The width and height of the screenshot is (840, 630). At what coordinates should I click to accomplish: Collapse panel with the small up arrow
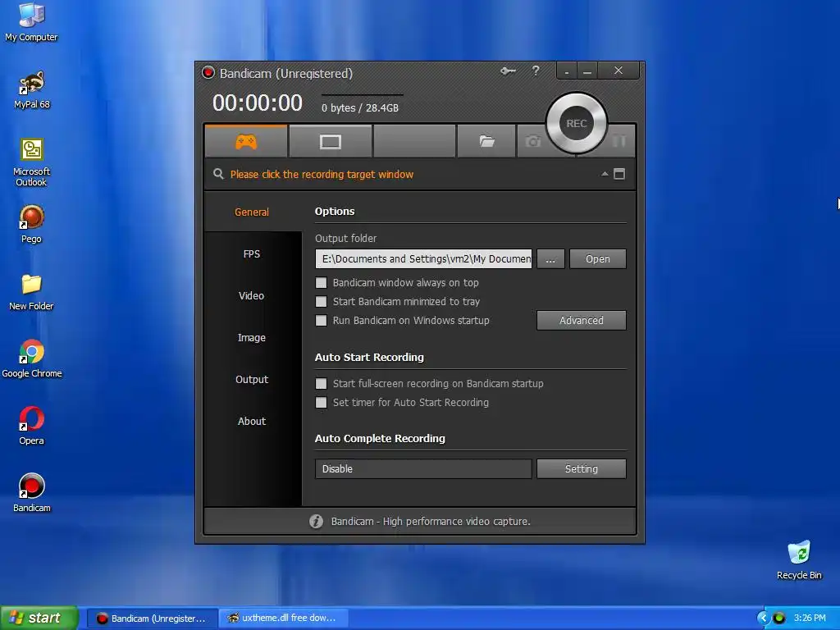tap(605, 174)
